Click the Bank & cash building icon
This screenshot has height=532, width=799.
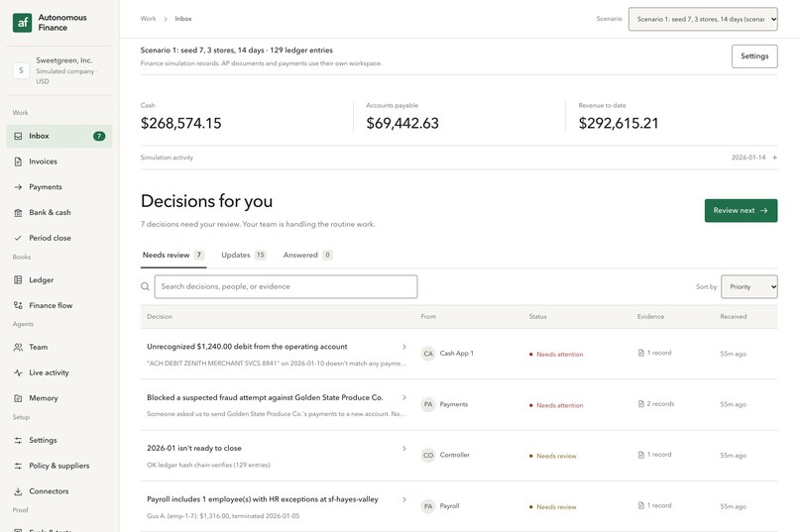pyautogui.click(x=19, y=212)
